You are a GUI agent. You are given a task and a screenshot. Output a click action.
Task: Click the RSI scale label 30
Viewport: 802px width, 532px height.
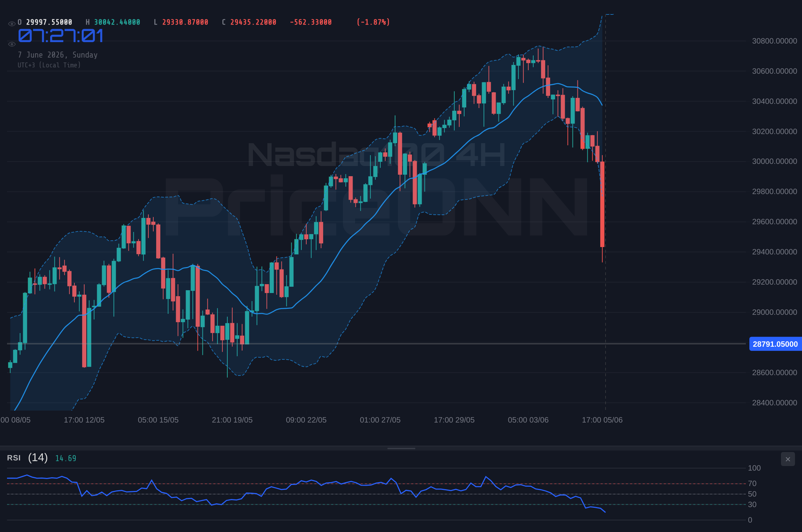click(752, 505)
